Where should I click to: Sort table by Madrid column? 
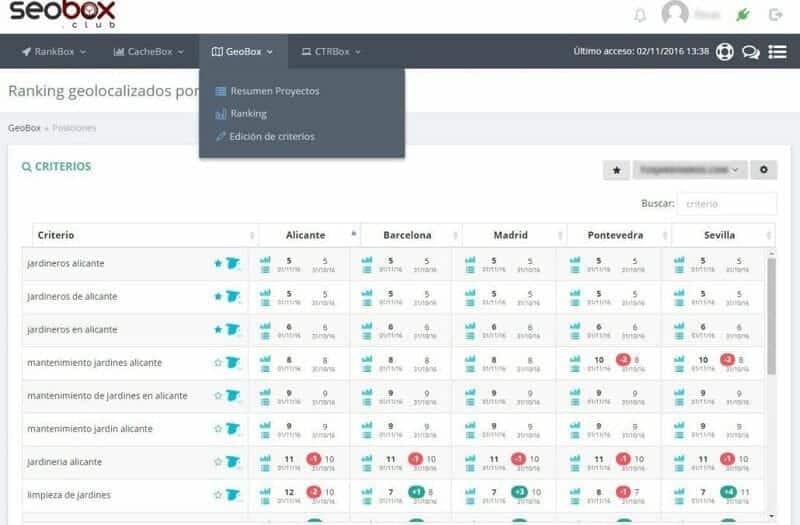click(514, 235)
